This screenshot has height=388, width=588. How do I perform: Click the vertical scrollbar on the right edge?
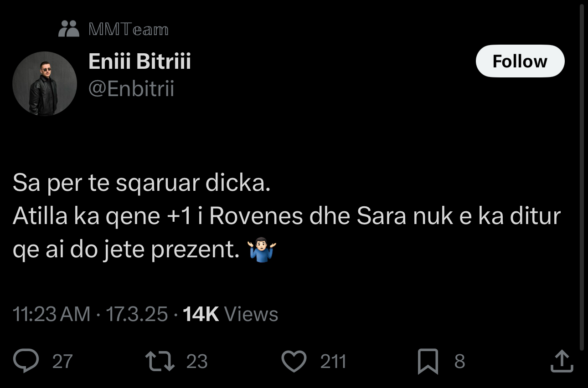pyautogui.click(x=582, y=178)
